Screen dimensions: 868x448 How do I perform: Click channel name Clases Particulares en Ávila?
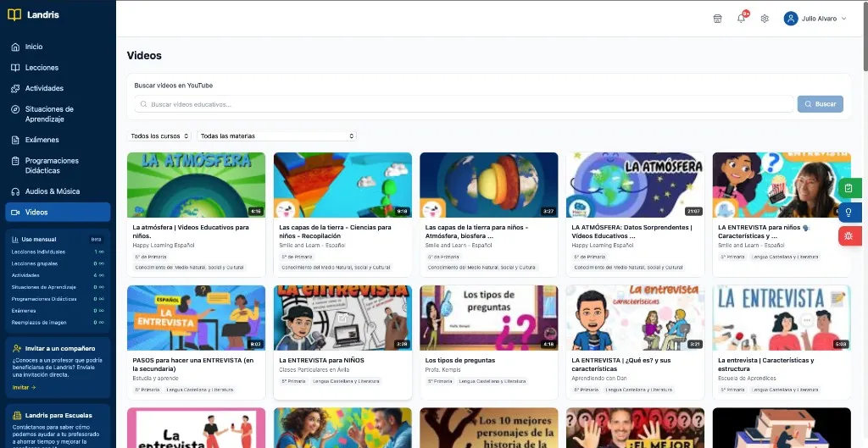pyautogui.click(x=314, y=369)
